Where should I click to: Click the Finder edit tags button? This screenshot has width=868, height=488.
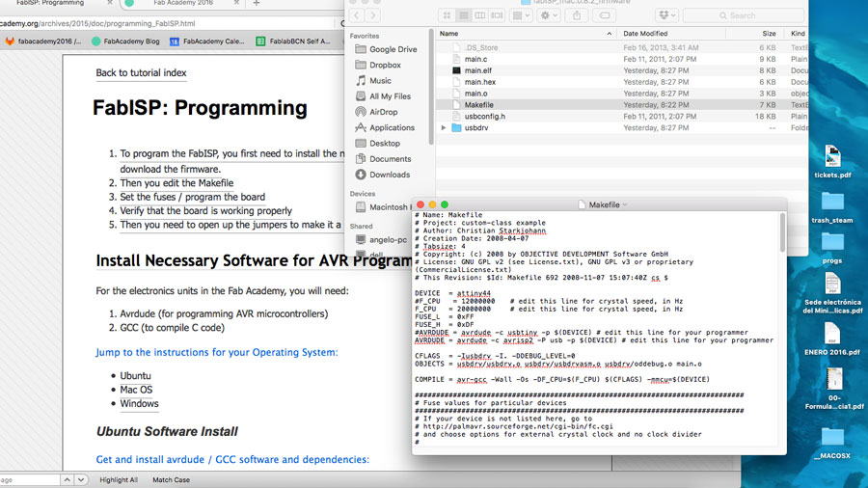click(x=605, y=15)
